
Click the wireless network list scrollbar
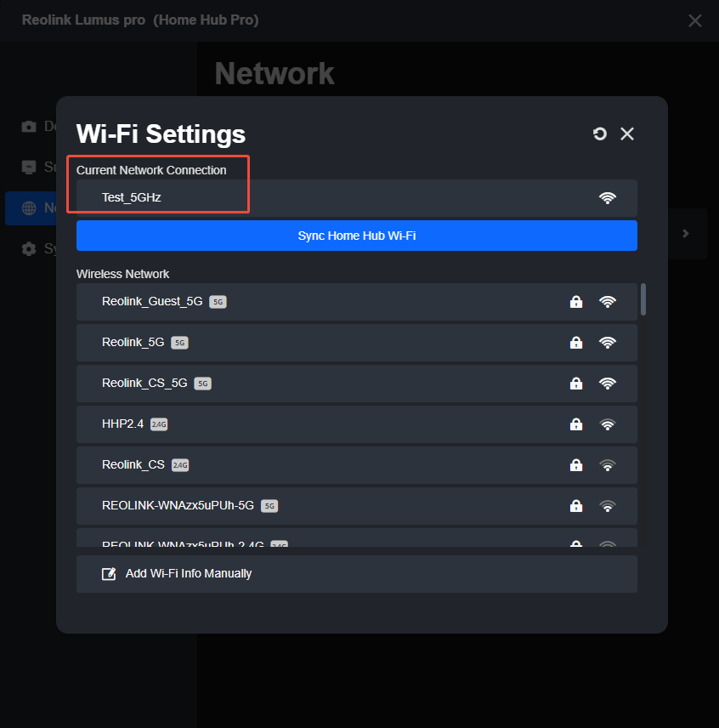643,299
